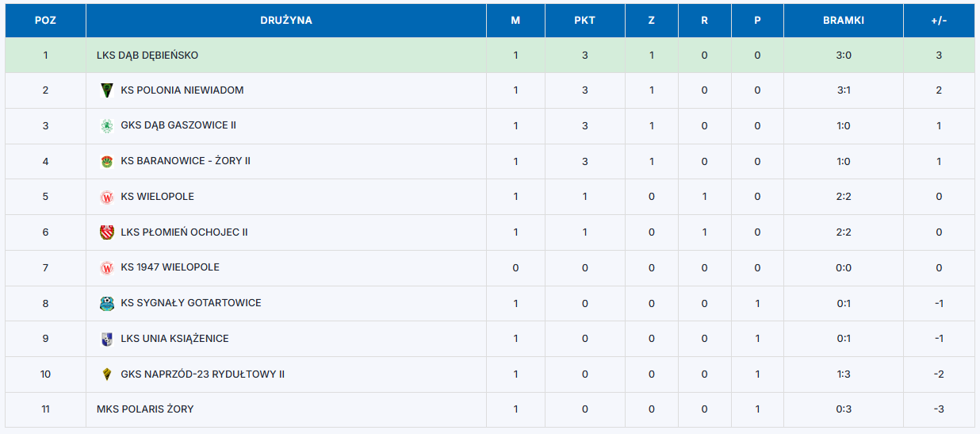Viewport: 980px width, 434px height.
Task: Click the +/- column header
Action: point(939,21)
